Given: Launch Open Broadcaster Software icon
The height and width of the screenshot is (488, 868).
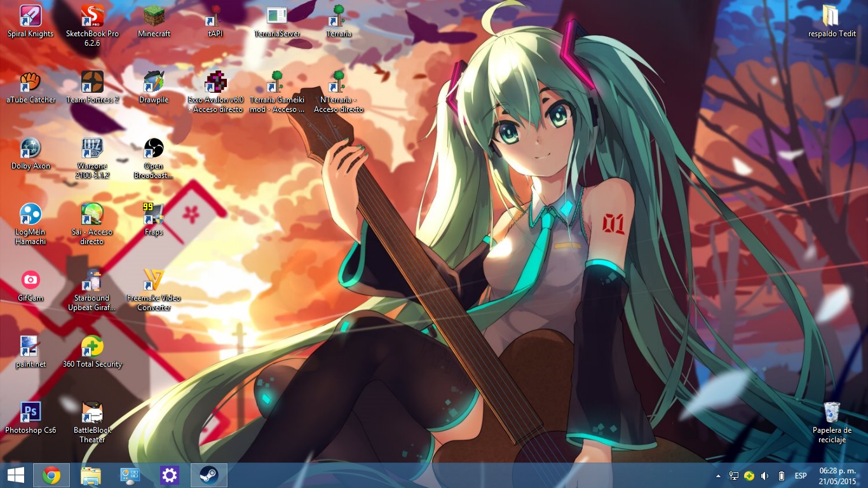Looking at the screenshot, I should click(x=154, y=147).
